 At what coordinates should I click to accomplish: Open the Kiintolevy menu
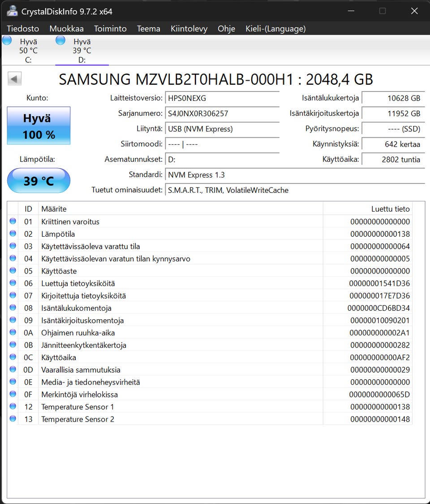tap(189, 29)
